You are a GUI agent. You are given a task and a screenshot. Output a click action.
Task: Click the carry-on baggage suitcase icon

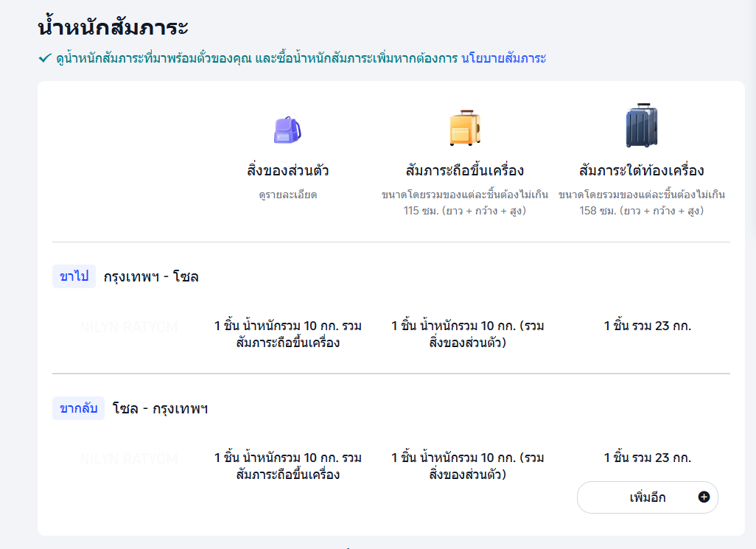[466, 127]
